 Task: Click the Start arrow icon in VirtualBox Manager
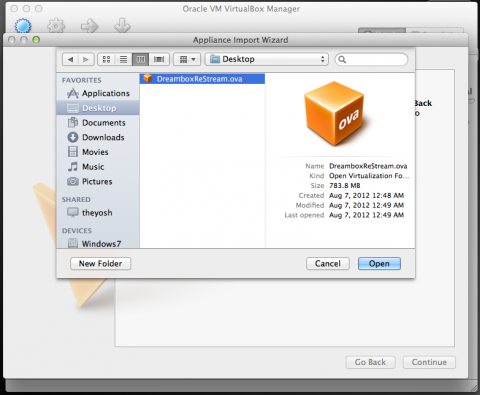coord(89,26)
